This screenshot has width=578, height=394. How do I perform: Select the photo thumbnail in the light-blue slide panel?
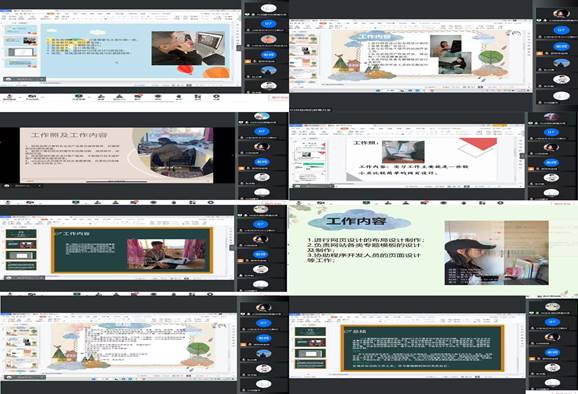22,41
